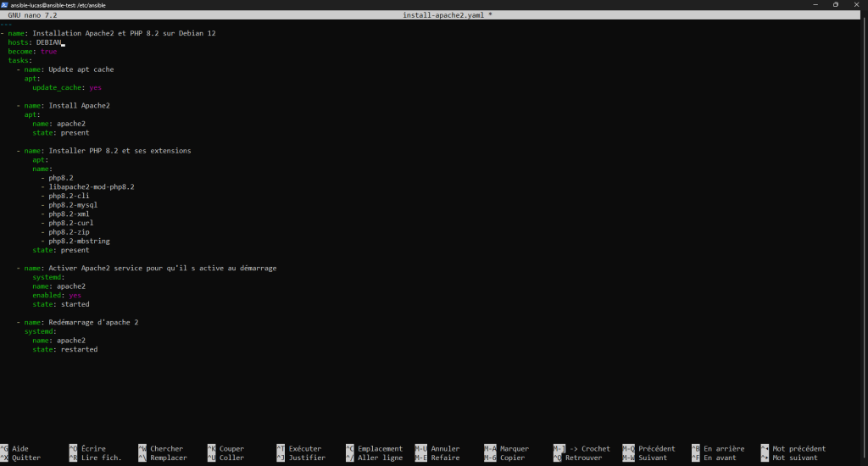868x466 pixels.
Task: Click the install-apache2.yaml filename in header
Action: tap(447, 15)
